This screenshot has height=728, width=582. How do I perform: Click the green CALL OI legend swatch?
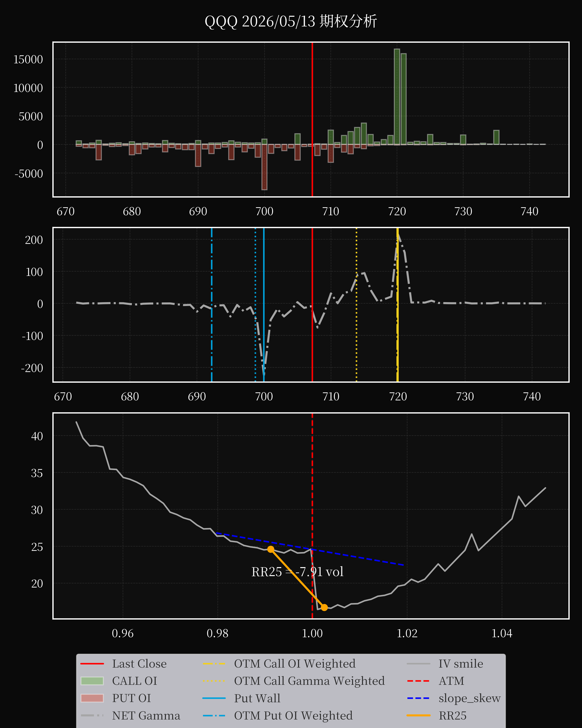click(x=92, y=681)
